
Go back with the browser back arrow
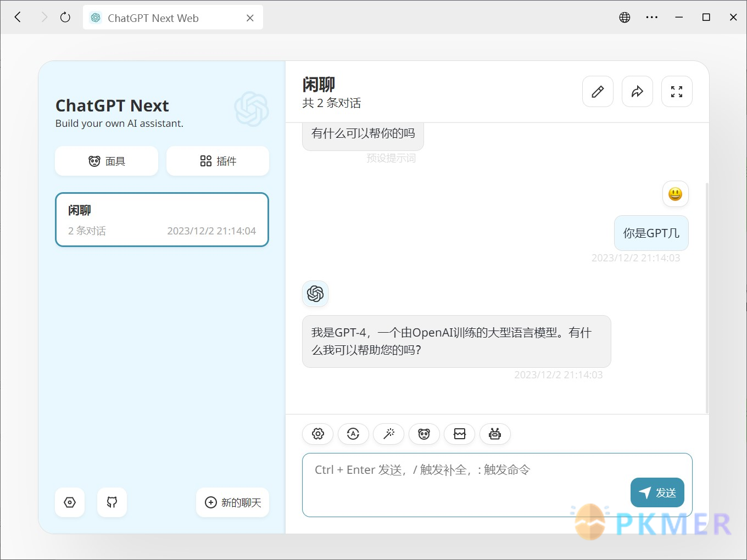point(18,18)
